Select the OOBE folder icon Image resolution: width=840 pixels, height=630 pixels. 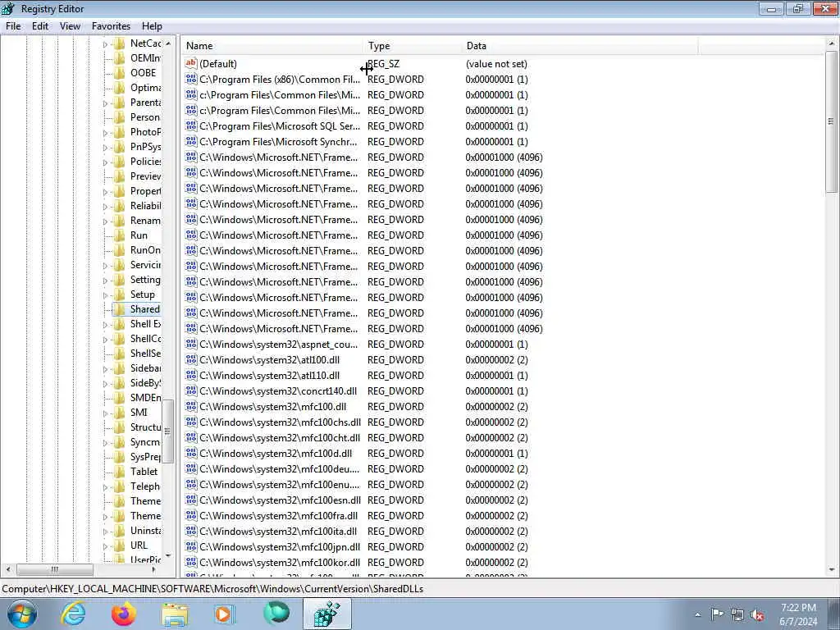[120, 73]
